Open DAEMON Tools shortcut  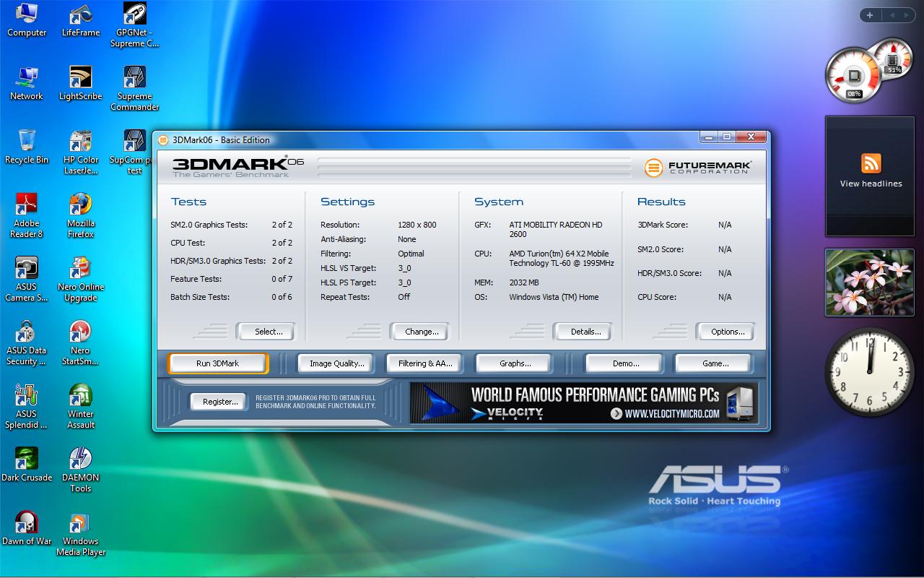point(80,470)
